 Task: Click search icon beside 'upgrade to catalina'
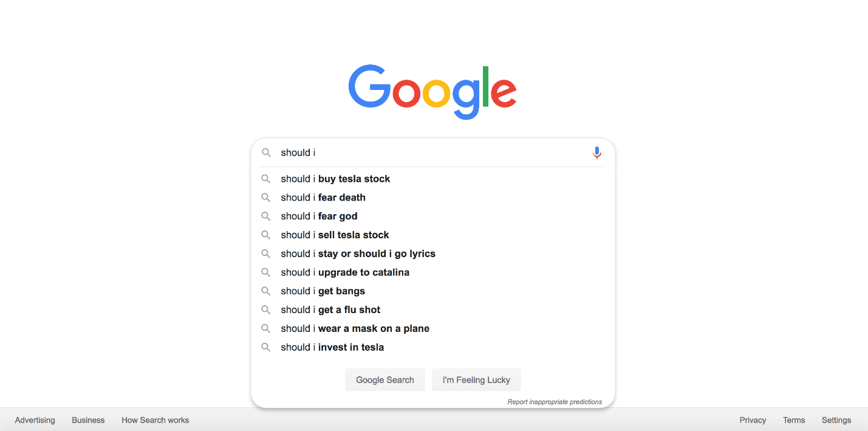tap(266, 272)
